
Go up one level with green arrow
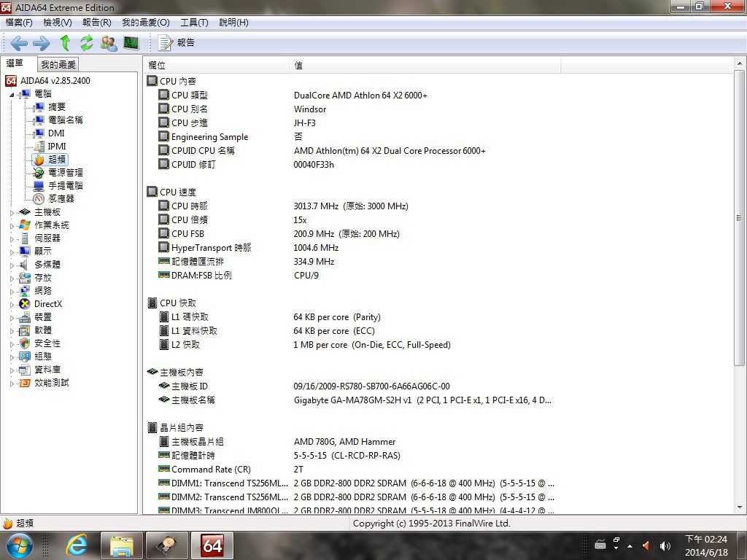pyautogui.click(x=65, y=43)
